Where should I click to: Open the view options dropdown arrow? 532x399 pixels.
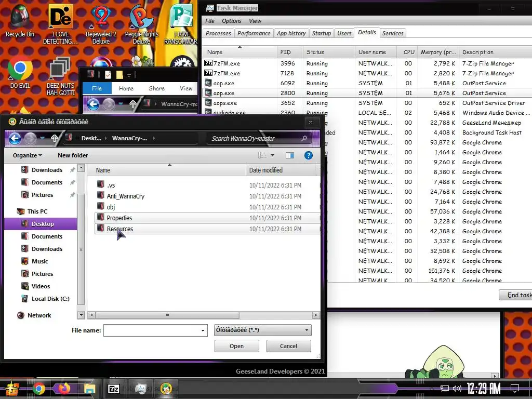(x=272, y=155)
